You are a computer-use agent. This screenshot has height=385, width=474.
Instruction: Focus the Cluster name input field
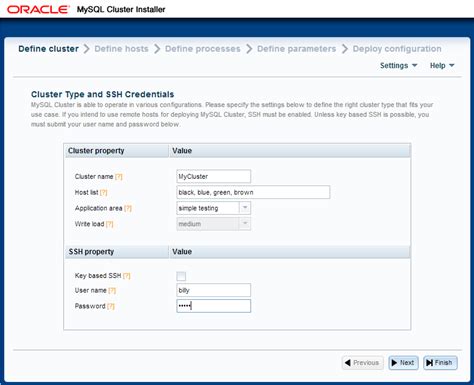[x=213, y=176]
